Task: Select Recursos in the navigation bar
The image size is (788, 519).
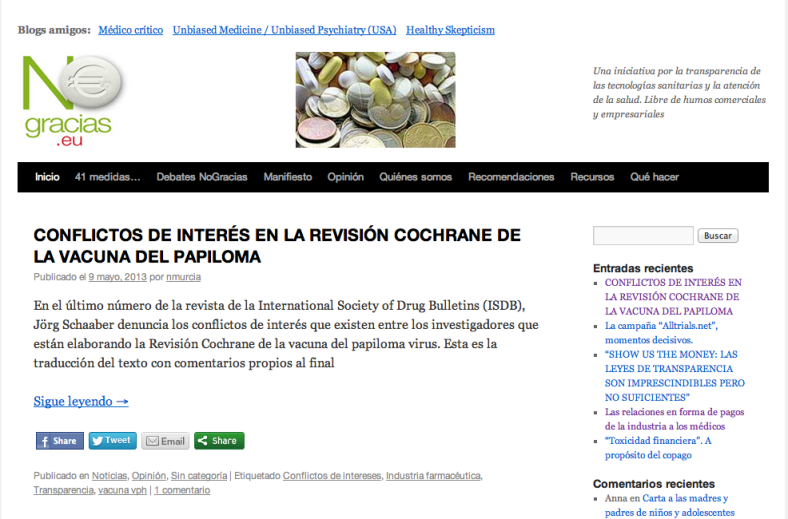Action: [x=592, y=177]
